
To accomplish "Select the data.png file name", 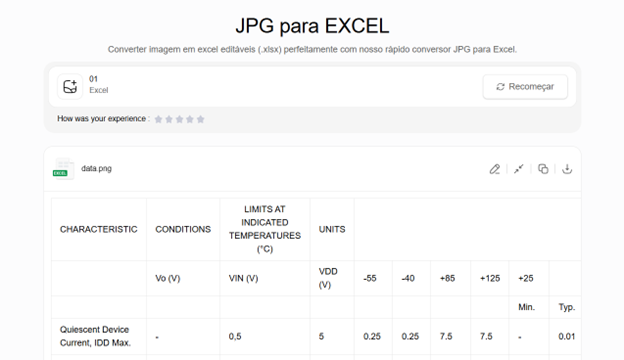I will click(x=96, y=168).
